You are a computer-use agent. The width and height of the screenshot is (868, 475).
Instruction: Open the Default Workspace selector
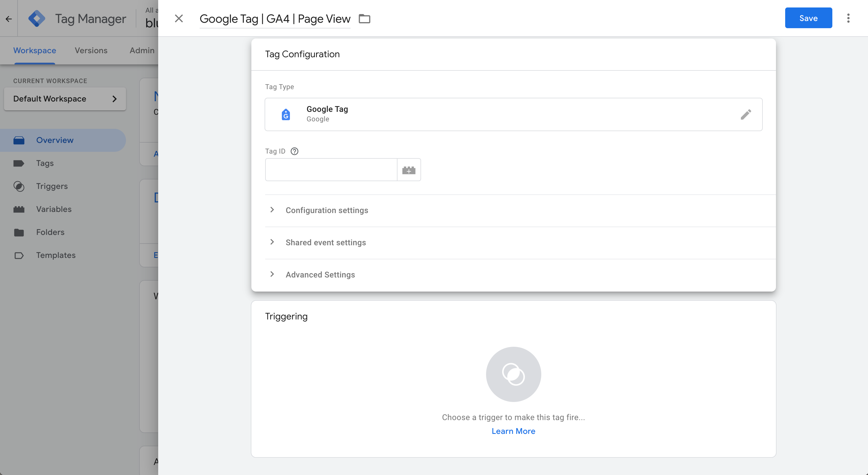[65, 99]
